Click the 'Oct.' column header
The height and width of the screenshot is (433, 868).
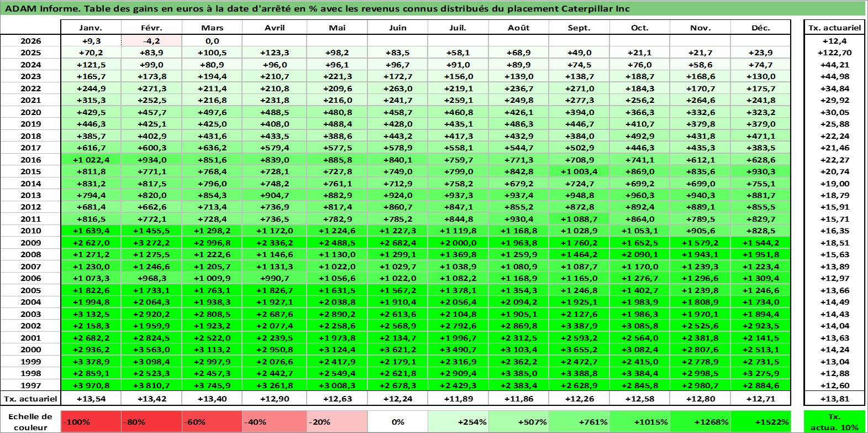point(639,28)
